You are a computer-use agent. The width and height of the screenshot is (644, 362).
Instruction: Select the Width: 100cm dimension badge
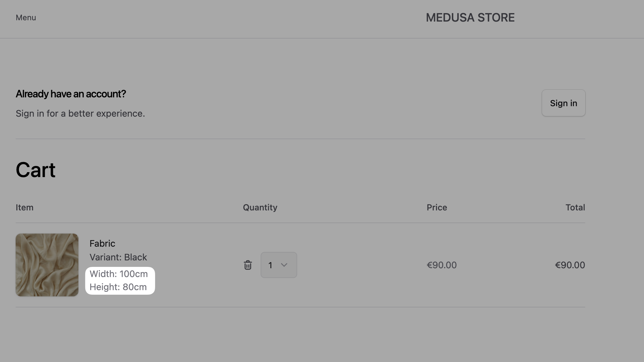[x=119, y=274]
